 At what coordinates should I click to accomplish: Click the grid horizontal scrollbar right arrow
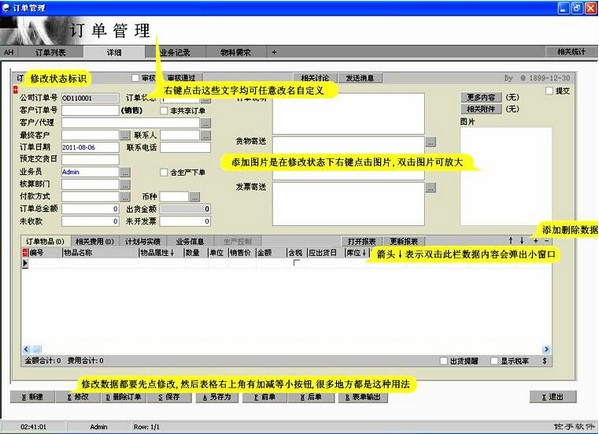(x=546, y=349)
